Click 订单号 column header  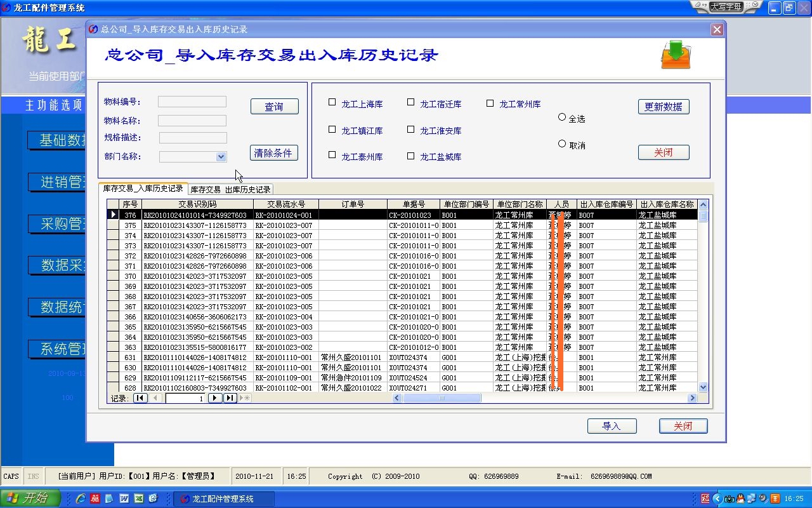point(352,204)
